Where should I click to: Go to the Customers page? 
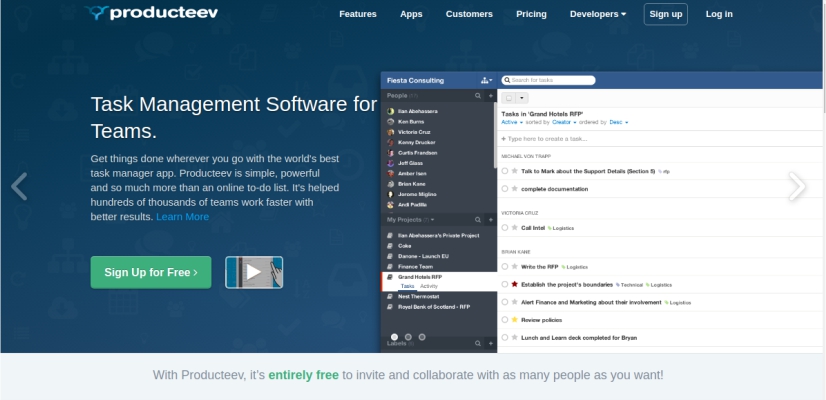469,14
